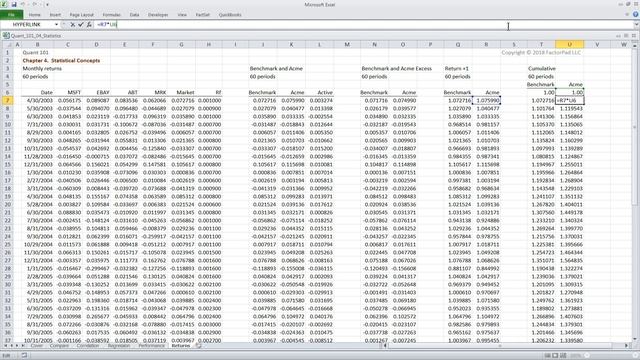The width and height of the screenshot is (640, 360).
Task: Click inside the Name Box showing HYPERLINK
Action: (28, 24)
